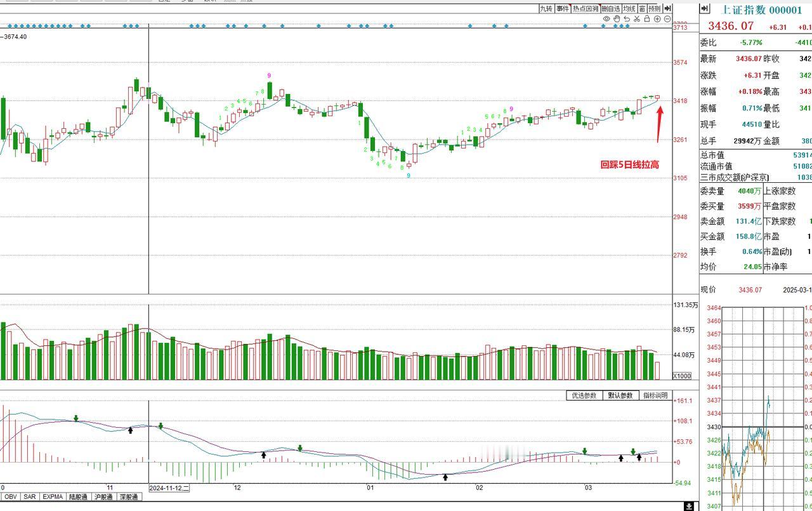Open 指标说明 indicator description
Image resolution: width=812 pixels, height=511 pixels.
coord(655,395)
